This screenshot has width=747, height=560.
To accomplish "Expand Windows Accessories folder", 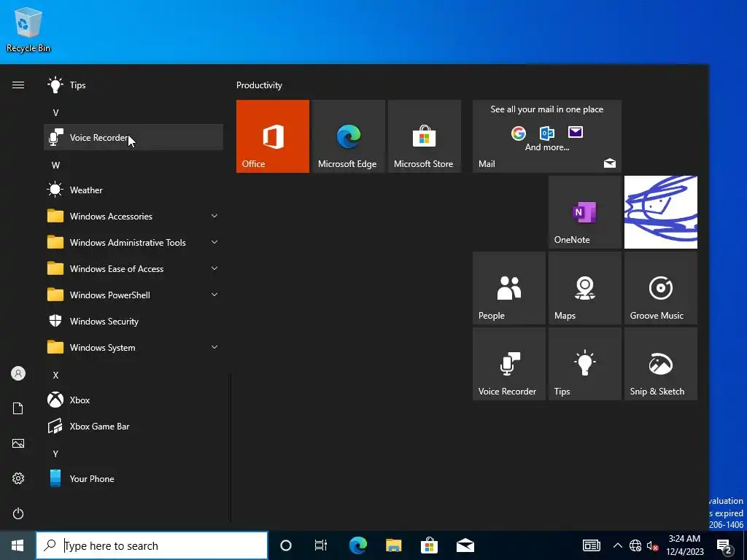I will (x=133, y=216).
